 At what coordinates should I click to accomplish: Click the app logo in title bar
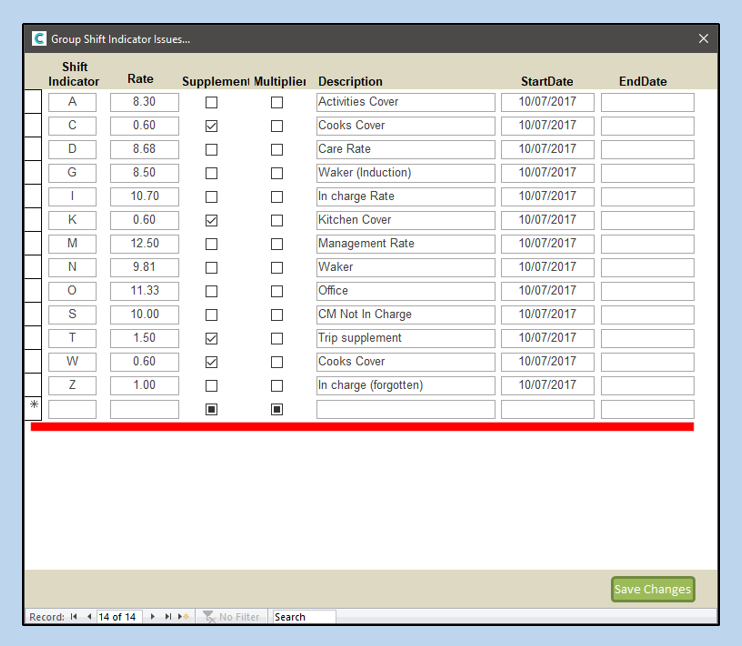tap(39, 39)
